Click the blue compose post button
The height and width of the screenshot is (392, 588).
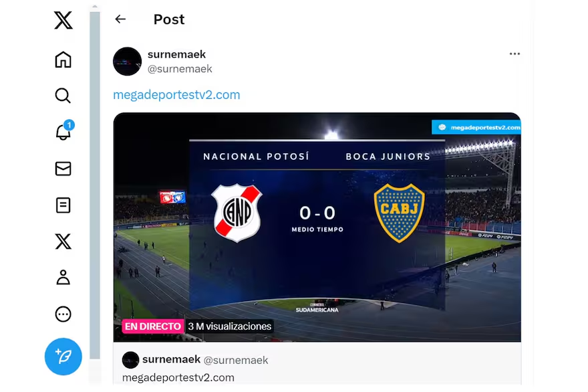click(x=63, y=357)
